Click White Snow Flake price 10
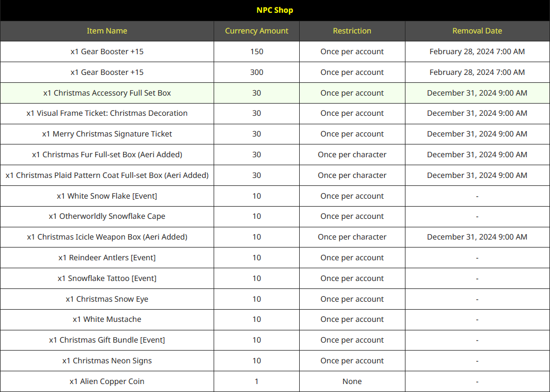 [x=257, y=196]
